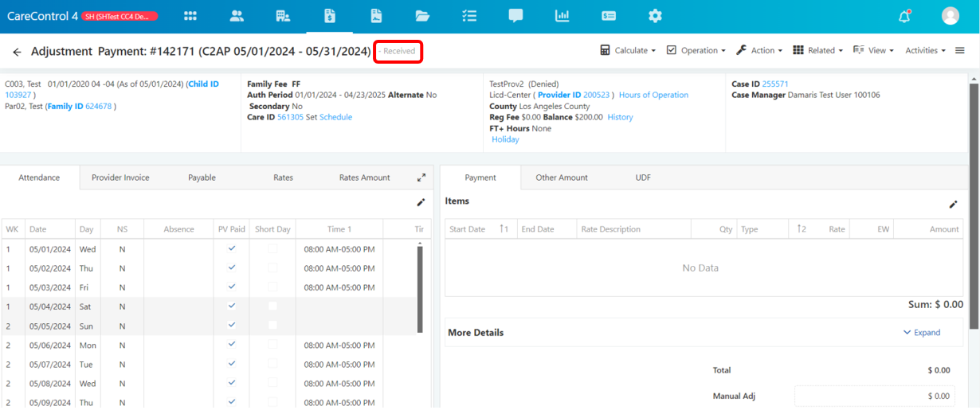Image resolution: width=980 pixels, height=410 pixels.
Task: Switch to the Provider Invoice tab
Action: [120, 178]
